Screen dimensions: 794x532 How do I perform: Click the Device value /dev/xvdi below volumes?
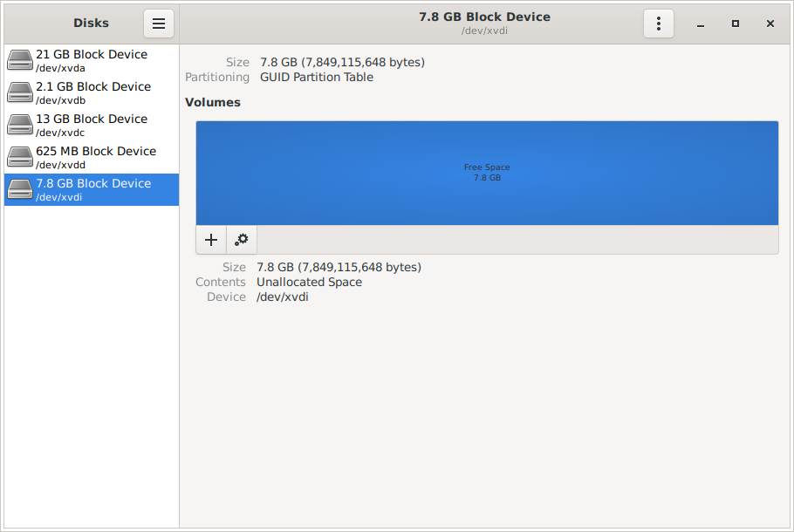(x=283, y=297)
